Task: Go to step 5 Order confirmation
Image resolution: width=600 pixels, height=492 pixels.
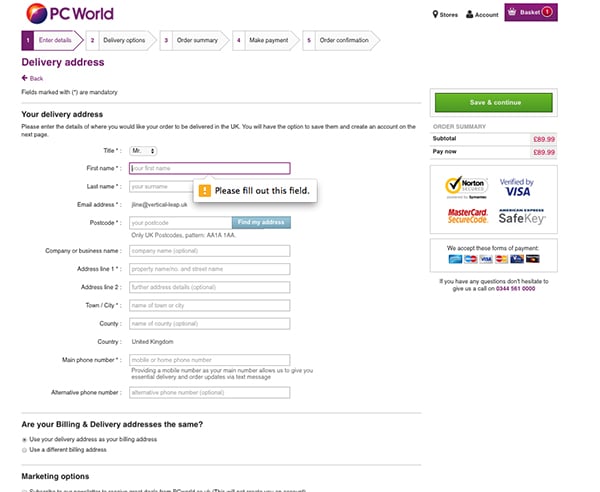Action: tap(341, 40)
